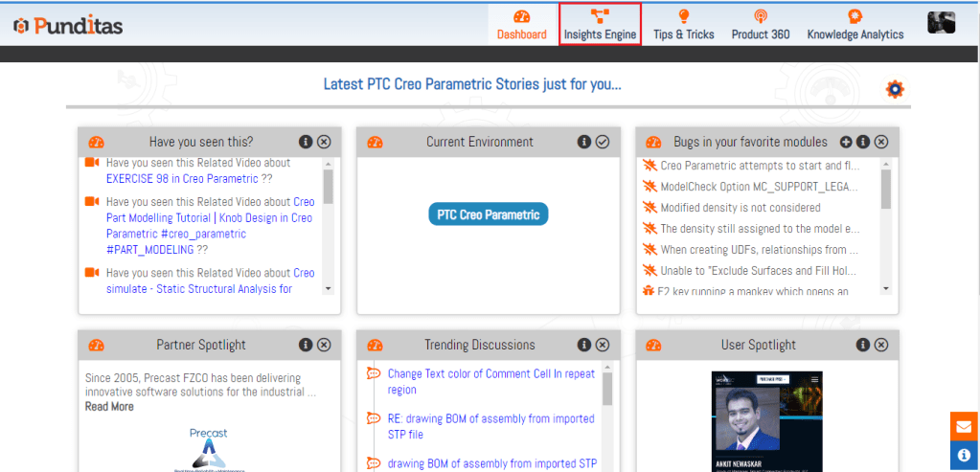
Task: Close the Have you seen this widget
Action: pos(324,142)
